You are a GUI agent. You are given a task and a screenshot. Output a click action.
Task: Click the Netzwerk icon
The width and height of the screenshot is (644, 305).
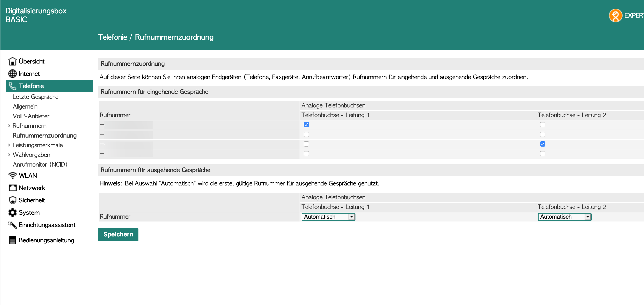click(13, 188)
